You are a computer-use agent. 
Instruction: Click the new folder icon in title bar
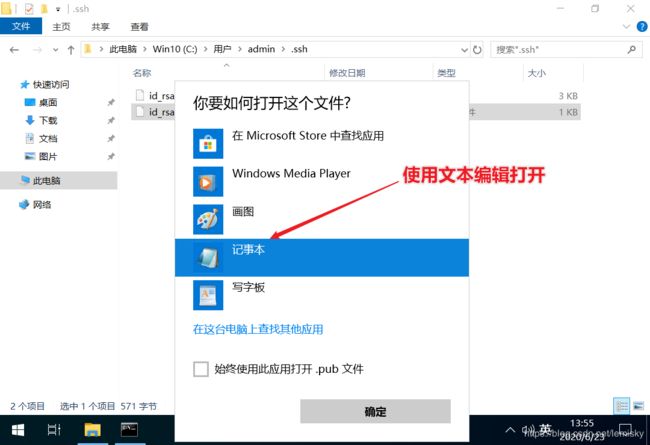(44, 9)
